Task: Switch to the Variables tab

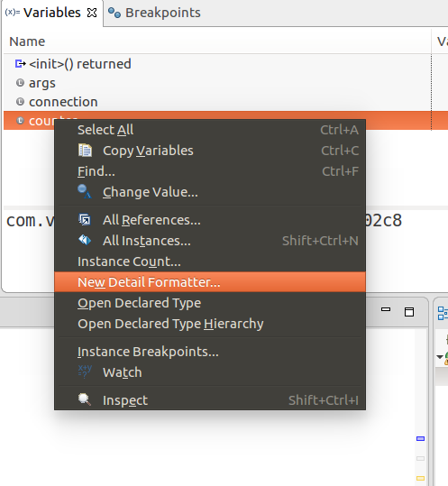Action: [x=51, y=13]
